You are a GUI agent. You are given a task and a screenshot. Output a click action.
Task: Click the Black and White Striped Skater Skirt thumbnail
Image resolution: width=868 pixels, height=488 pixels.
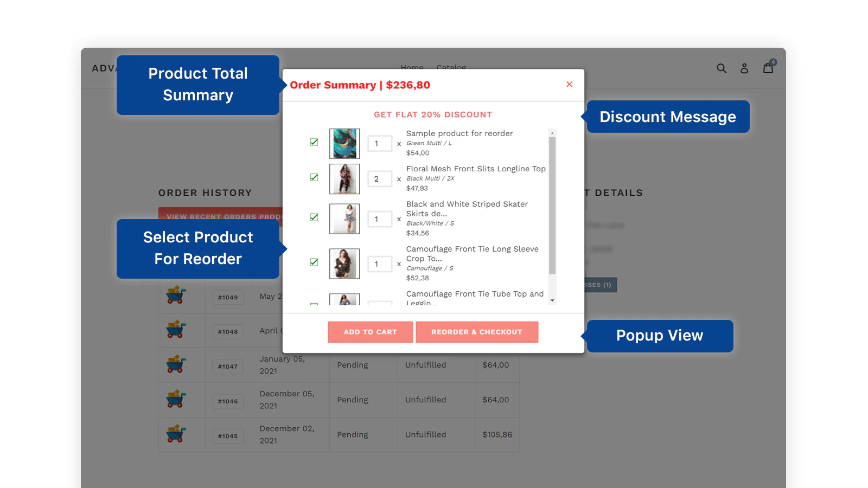tap(344, 219)
